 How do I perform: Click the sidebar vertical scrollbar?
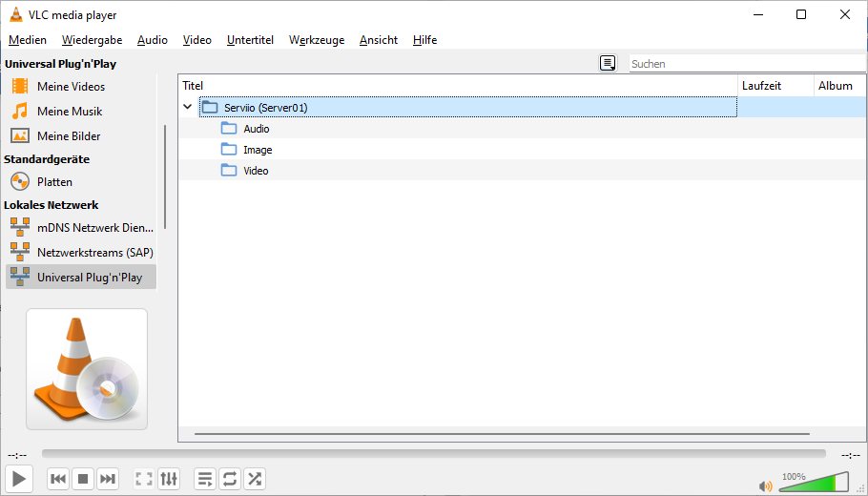tap(165, 177)
